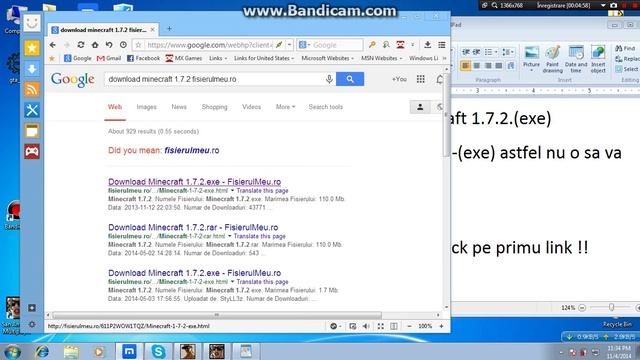Open the orange RSS feed sidebar
This screenshot has width=640, height=360.
pyautogui.click(x=32, y=89)
